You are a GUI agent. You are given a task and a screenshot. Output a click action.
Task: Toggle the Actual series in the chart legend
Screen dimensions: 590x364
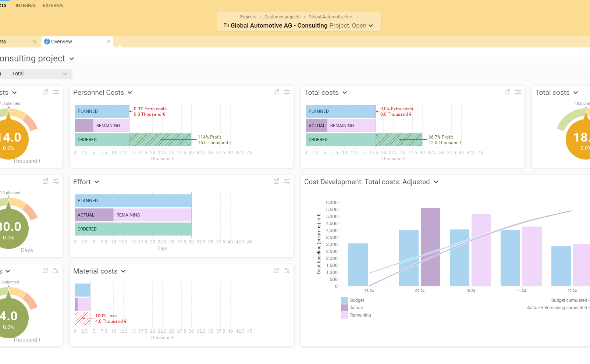(356, 308)
